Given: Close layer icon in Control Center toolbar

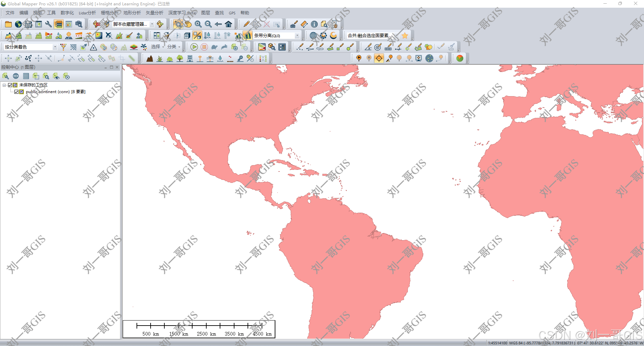Looking at the screenshot, I should tap(66, 76).
